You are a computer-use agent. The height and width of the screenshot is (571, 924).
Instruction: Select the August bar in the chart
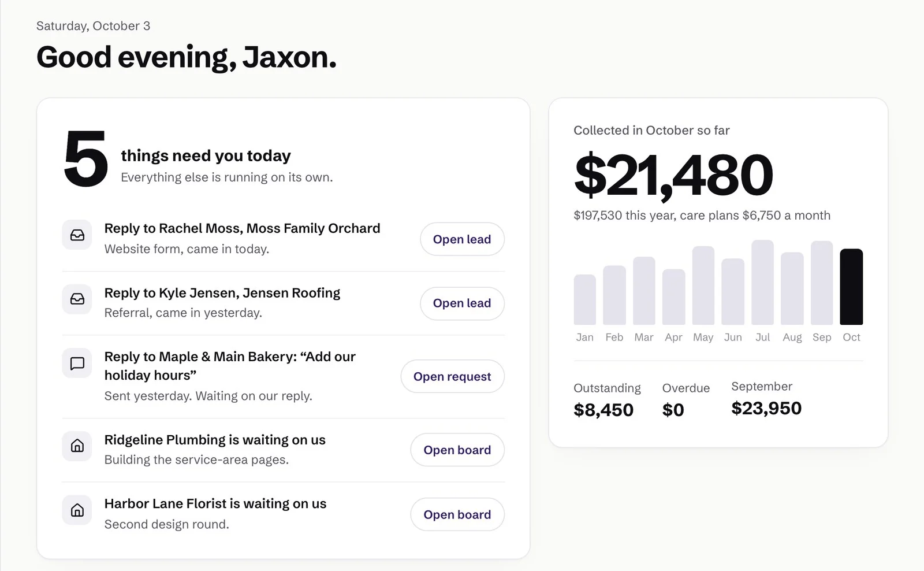pos(792,288)
